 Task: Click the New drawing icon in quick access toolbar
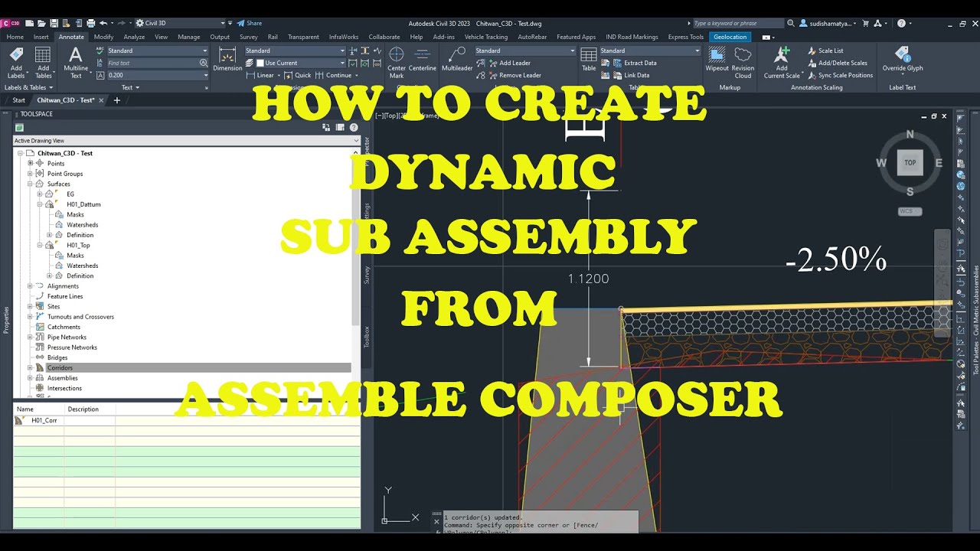pos(31,24)
